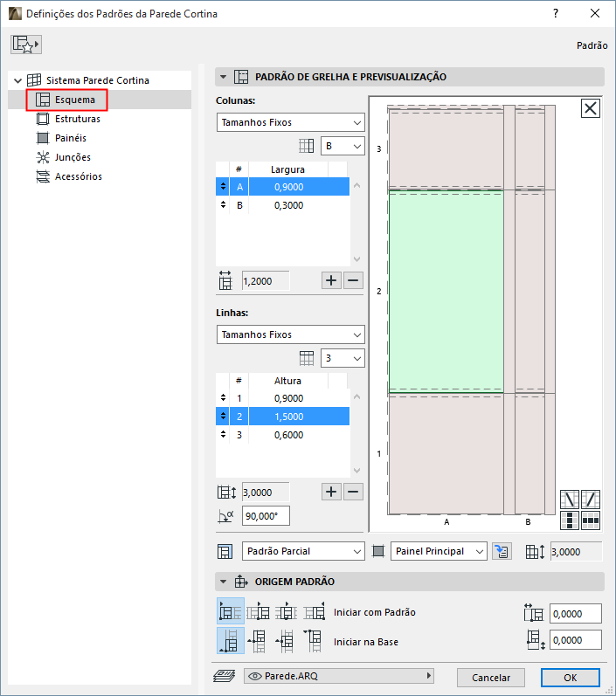The width and height of the screenshot is (616, 696).
Task: Collapse the Origem Padrão panel
Action: [224, 582]
